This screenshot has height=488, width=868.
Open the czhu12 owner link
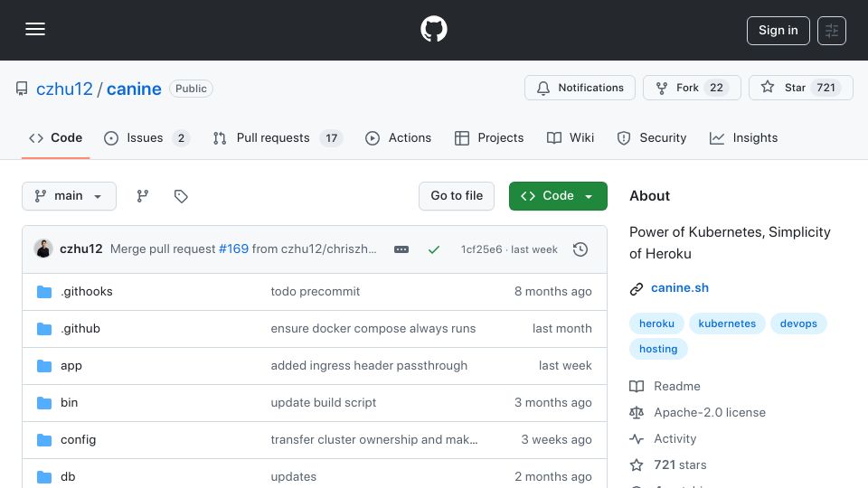point(64,89)
